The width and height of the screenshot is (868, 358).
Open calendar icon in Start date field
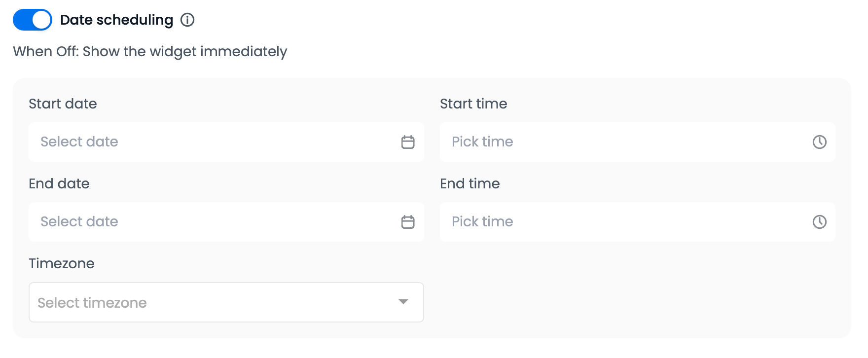pyautogui.click(x=408, y=142)
